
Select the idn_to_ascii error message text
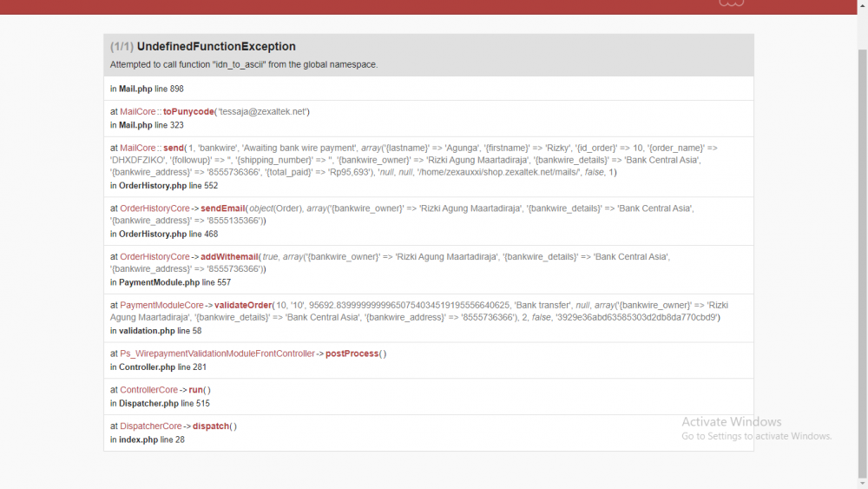click(244, 65)
